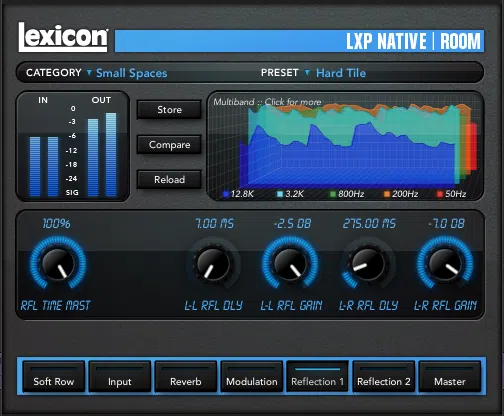Click the L-L RFL GAIN label
This screenshot has width=504, height=416.
click(x=291, y=305)
